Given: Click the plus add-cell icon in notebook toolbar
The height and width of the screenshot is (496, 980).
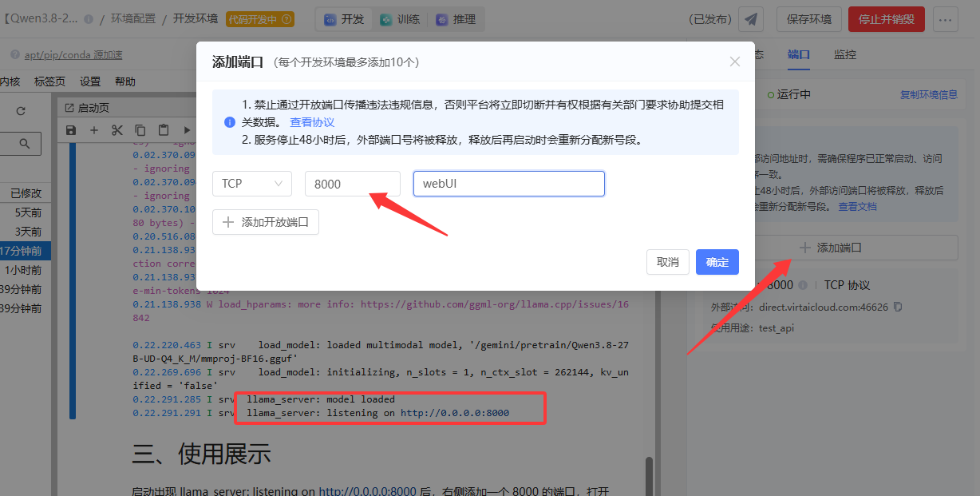Looking at the screenshot, I should [x=94, y=130].
